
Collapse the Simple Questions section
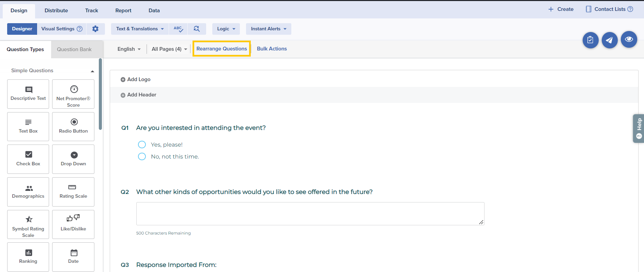(x=92, y=71)
